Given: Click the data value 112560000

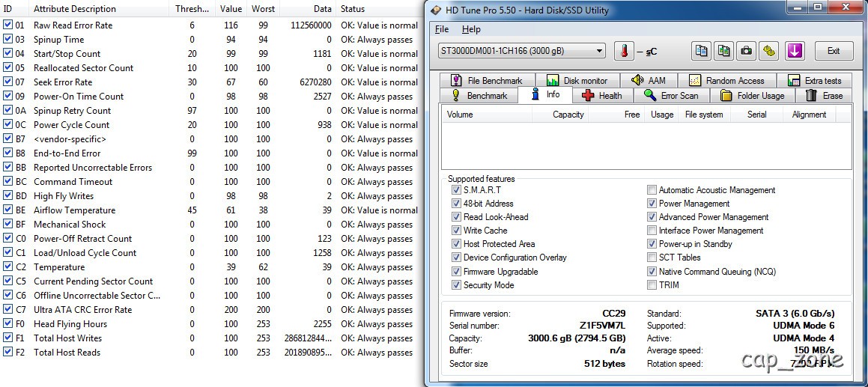Looking at the screenshot, I should pyautogui.click(x=311, y=25).
